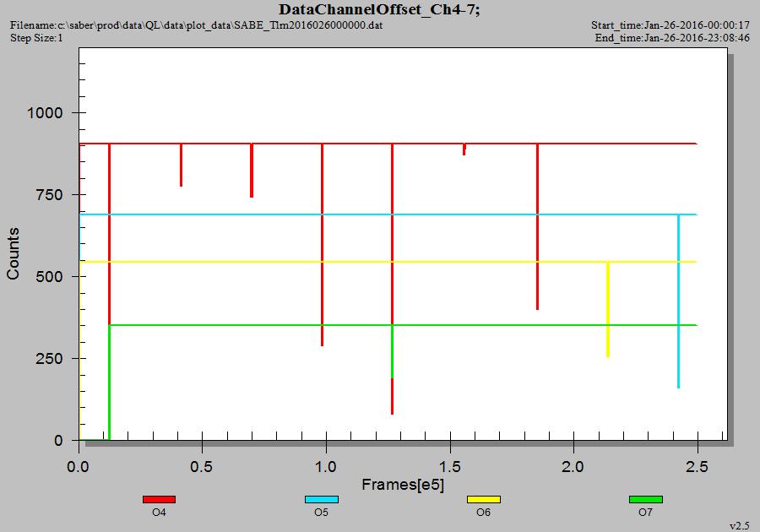Click the Frames[e5] x-axis label
Image resolution: width=760 pixels, height=532 pixels.
point(403,485)
